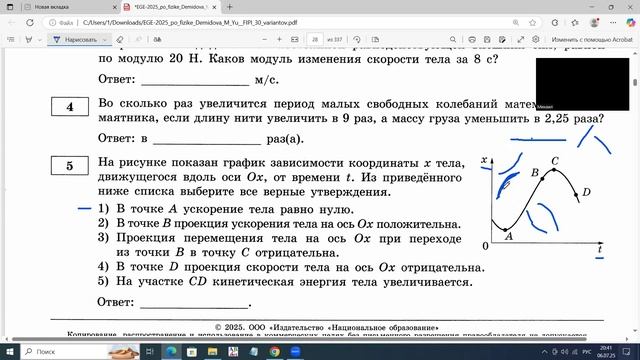Toggle the Нарисовать draw tool
Screen dimensions: 640x360
click(x=76, y=40)
